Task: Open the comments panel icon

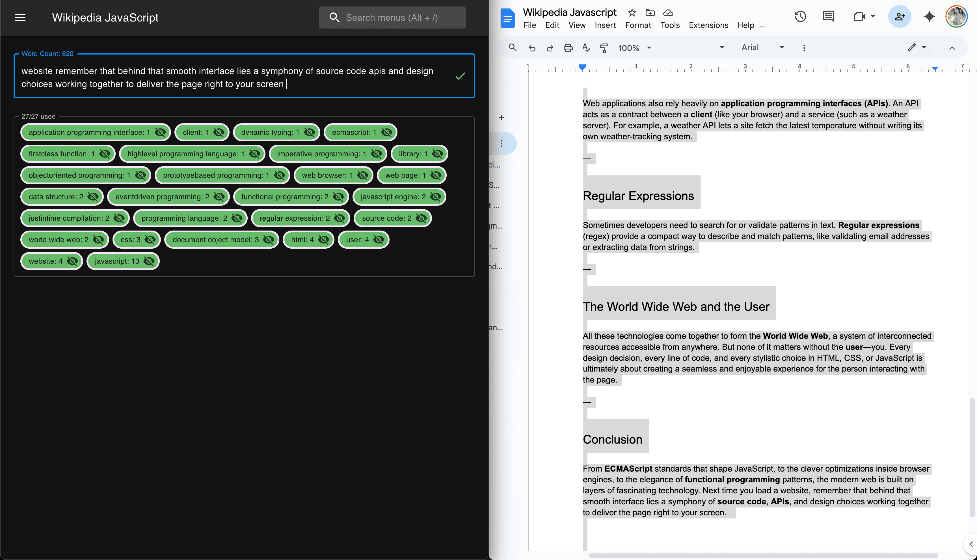Action: [x=828, y=16]
